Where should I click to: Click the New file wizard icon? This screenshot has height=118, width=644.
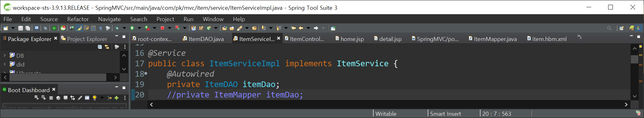tap(6, 28)
